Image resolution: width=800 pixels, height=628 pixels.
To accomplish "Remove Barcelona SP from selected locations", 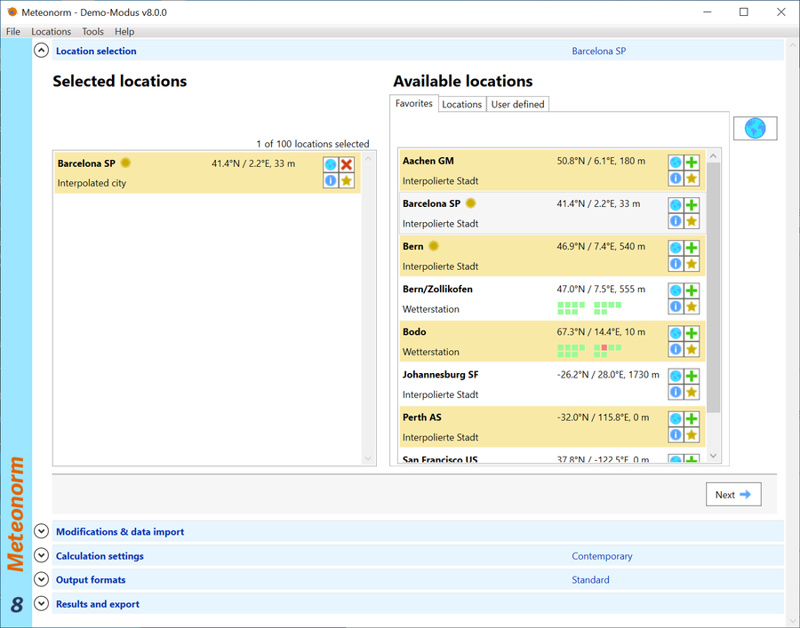I will point(346,164).
